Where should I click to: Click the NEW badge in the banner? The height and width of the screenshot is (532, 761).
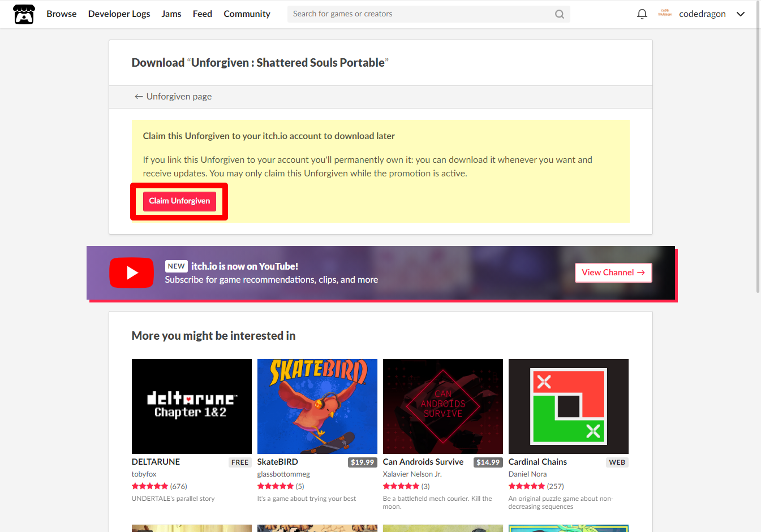[x=177, y=266]
